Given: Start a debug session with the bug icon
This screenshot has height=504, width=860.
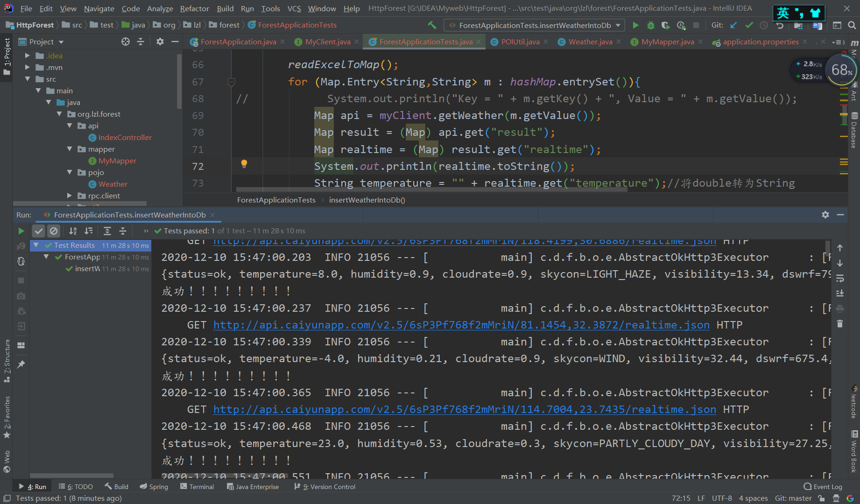Looking at the screenshot, I should pyautogui.click(x=650, y=25).
